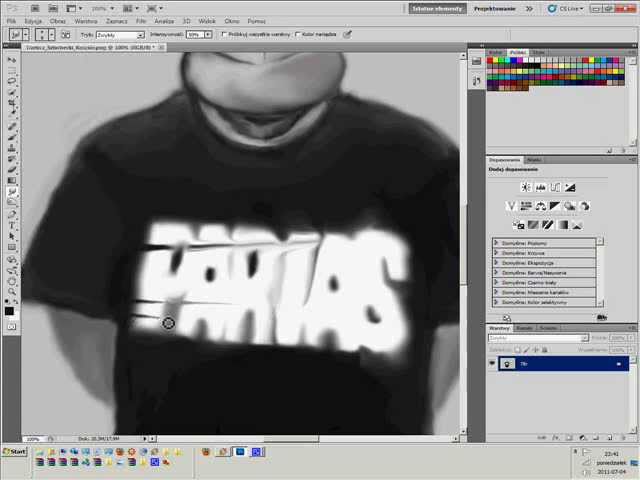Add a Vibrance adjustment
Image resolution: width=640 pixels, height=480 pixels.
tap(511, 206)
